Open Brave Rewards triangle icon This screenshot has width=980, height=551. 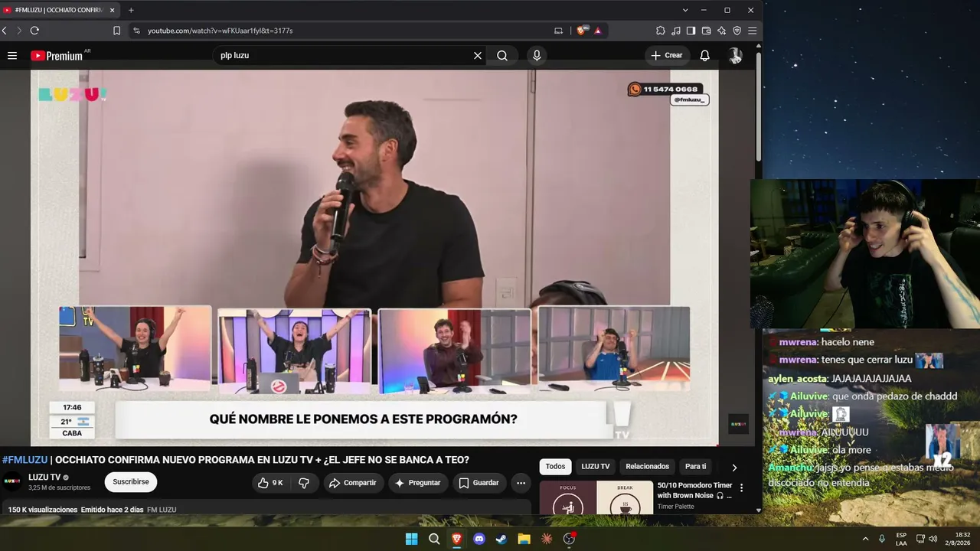[598, 31]
